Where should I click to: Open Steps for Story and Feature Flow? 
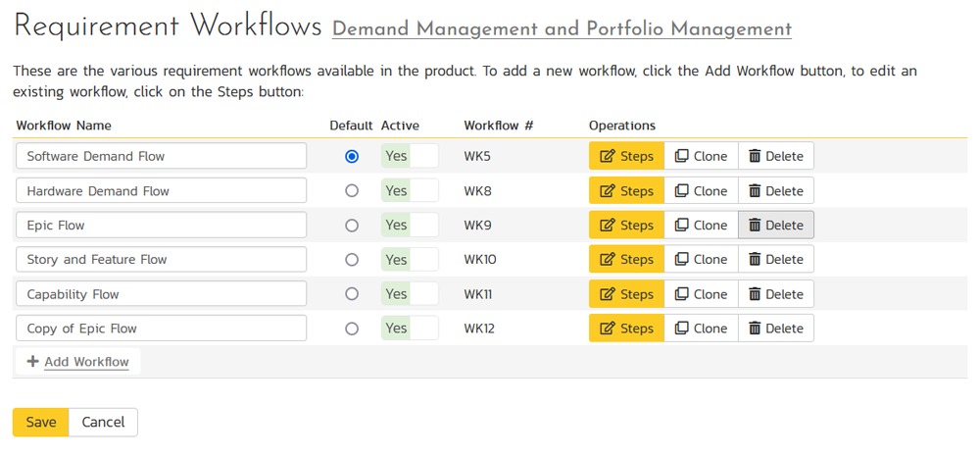(x=626, y=260)
